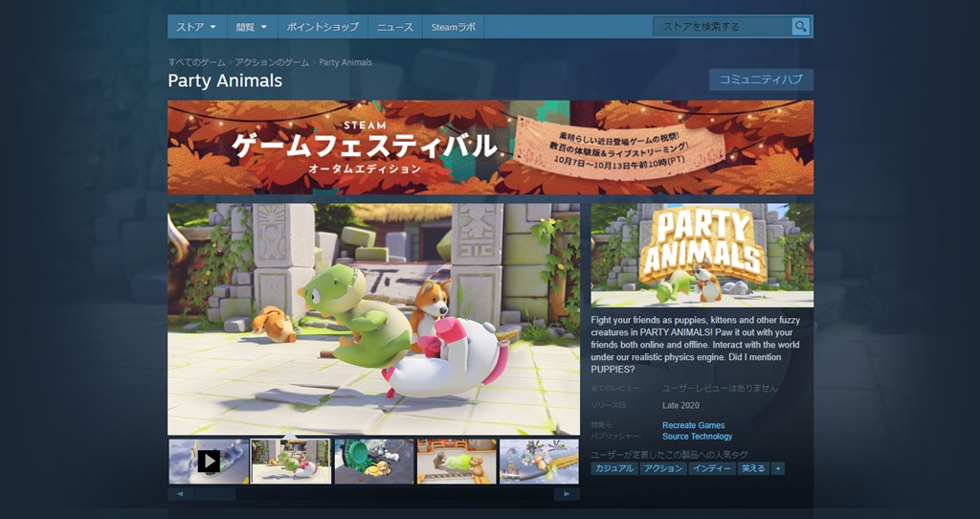Open the ニュース menu item
The height and width of the screenshot is (519, 980).
pos(395,27)
